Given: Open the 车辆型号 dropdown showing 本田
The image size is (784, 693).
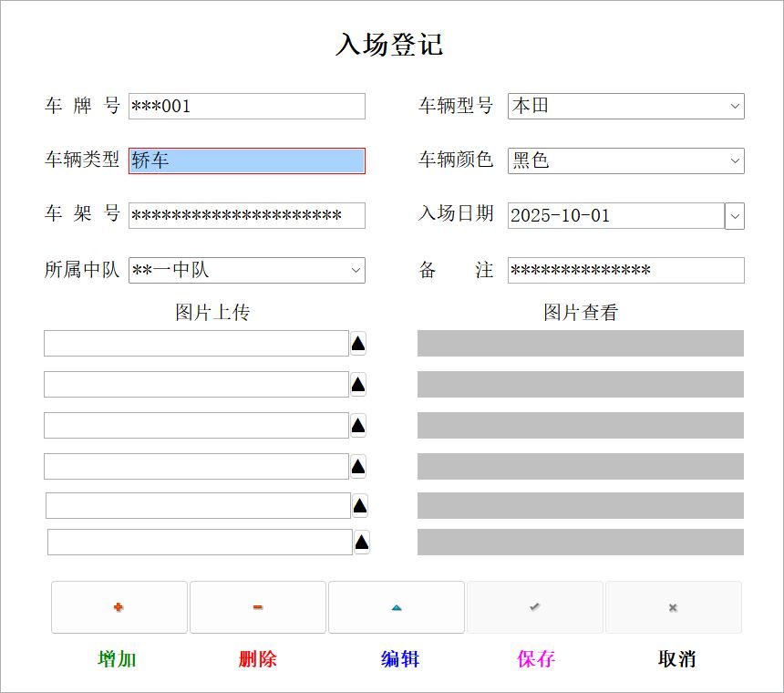Looking at the screenshot, I should (x=735, y=106).
